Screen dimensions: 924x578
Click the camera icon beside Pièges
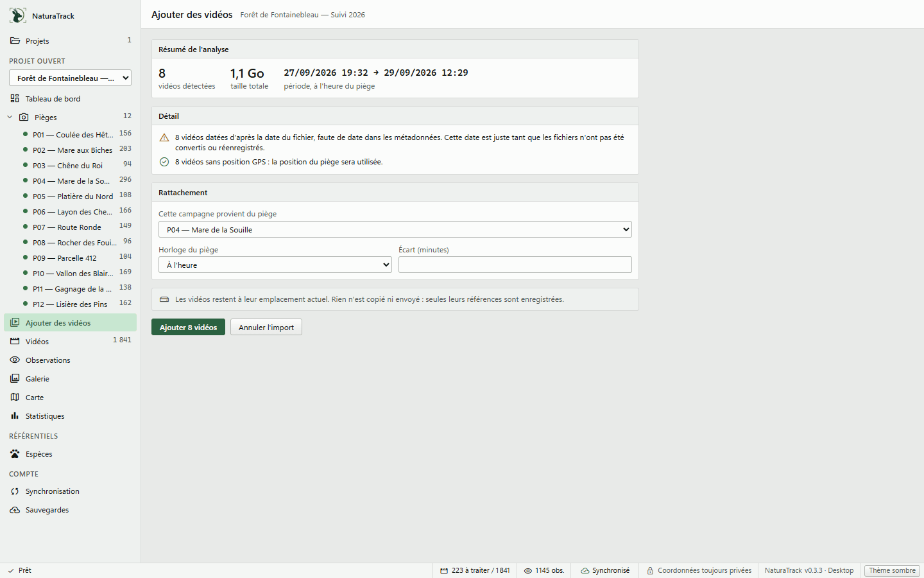coord(24,117)
